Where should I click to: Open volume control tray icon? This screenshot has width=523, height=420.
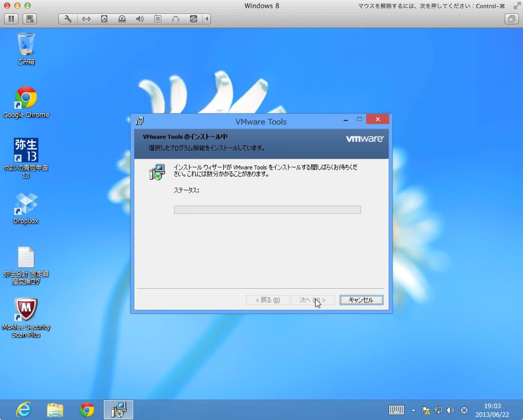pos(451,410)
